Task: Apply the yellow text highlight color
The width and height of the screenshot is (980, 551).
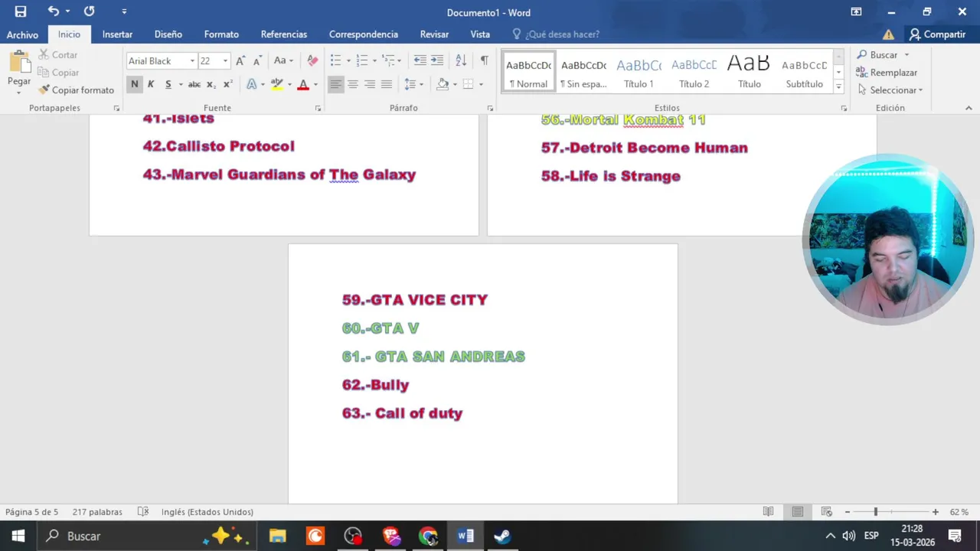Action: (x=276, y=84)
